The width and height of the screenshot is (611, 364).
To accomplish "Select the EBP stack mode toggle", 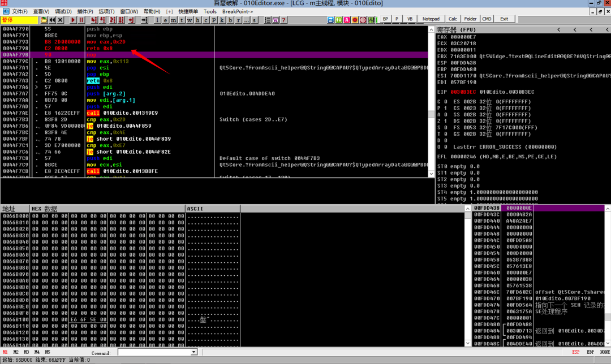I will (590, 352).
